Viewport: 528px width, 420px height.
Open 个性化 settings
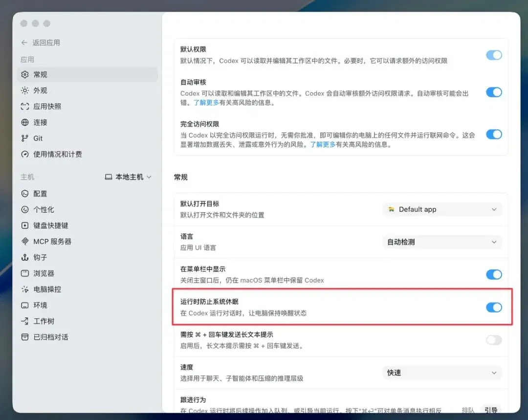click(87, 209)
